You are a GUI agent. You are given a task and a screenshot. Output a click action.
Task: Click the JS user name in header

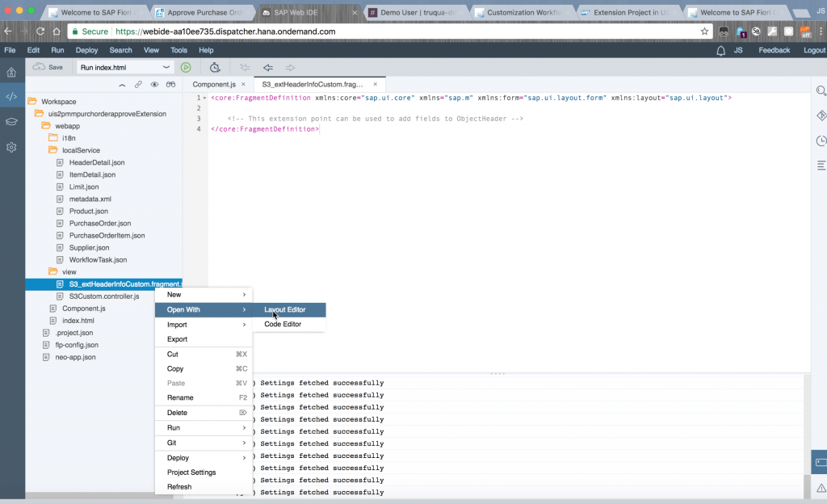click(x=738, y=50)
